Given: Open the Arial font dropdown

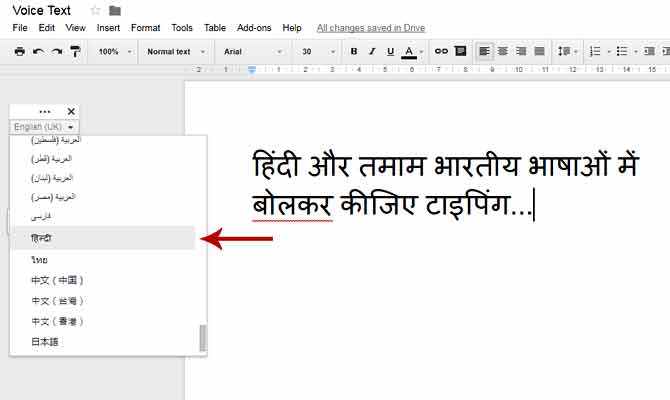Looking at the screenshot, I should click(252, 52).
